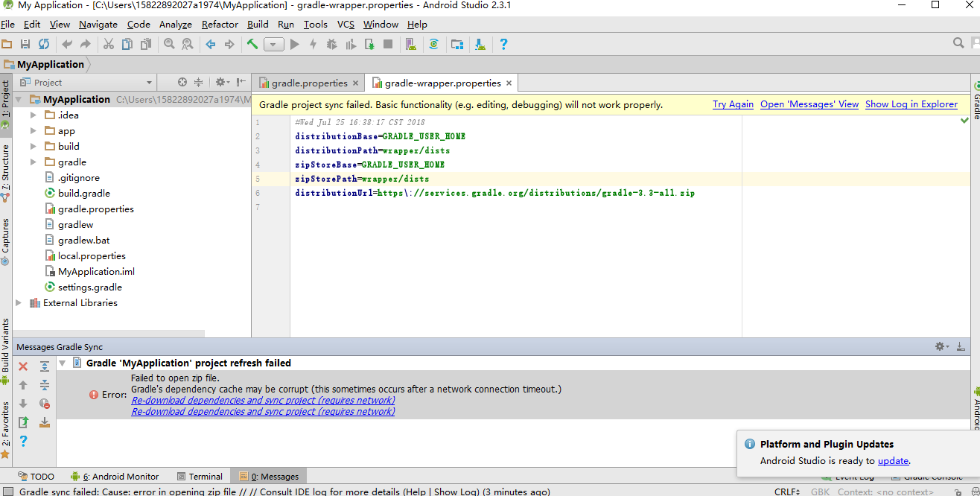The image size is (980, 496).
Task: Expand the app folder
Action: (33, 131)
